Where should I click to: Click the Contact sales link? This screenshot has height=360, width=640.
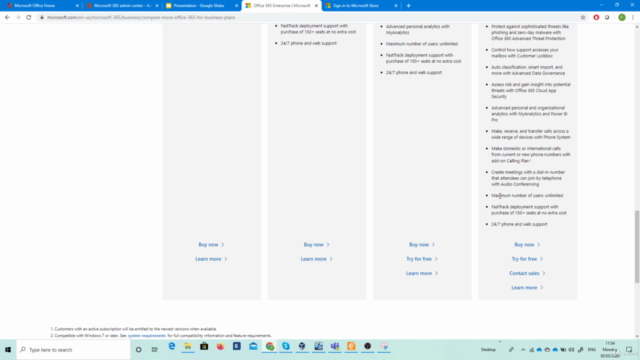point(527,273)
